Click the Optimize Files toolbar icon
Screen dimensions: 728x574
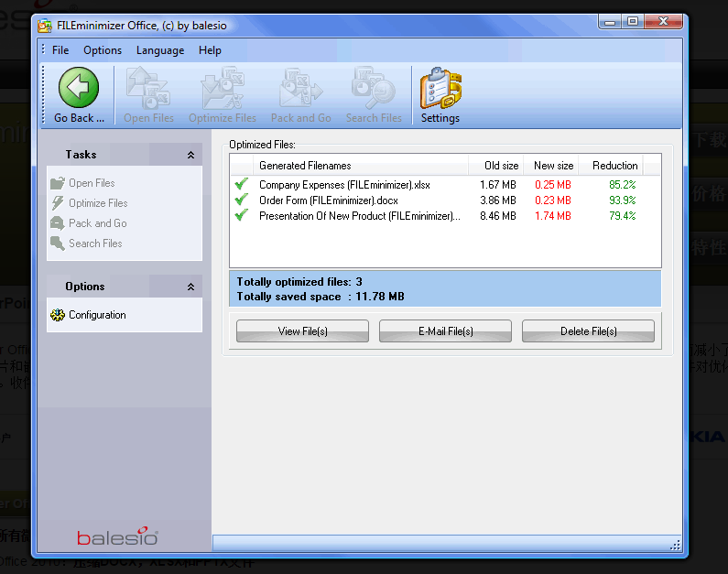223,88
